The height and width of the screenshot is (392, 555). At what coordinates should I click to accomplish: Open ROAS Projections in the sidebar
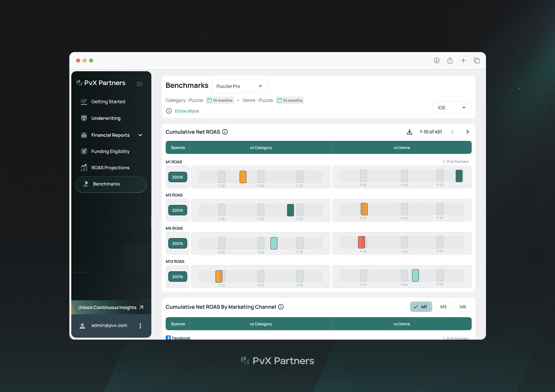(x=111, y=168)
